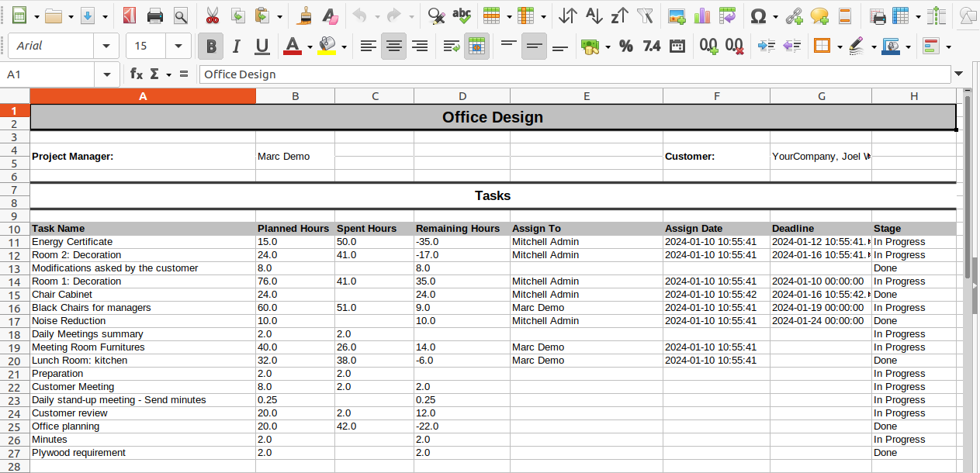The width and height of the screenshot is (980, 473).
Task: Expand the formula bar with the arrow
Action: point(959,74)
